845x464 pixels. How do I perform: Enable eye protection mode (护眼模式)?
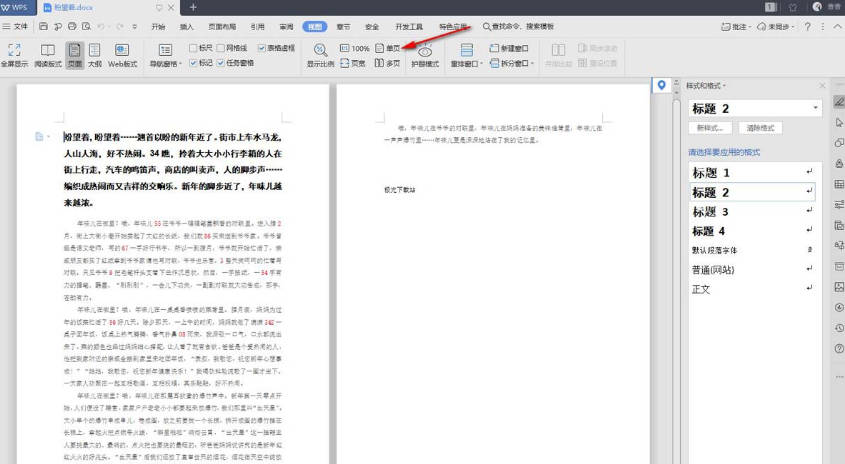425,55
